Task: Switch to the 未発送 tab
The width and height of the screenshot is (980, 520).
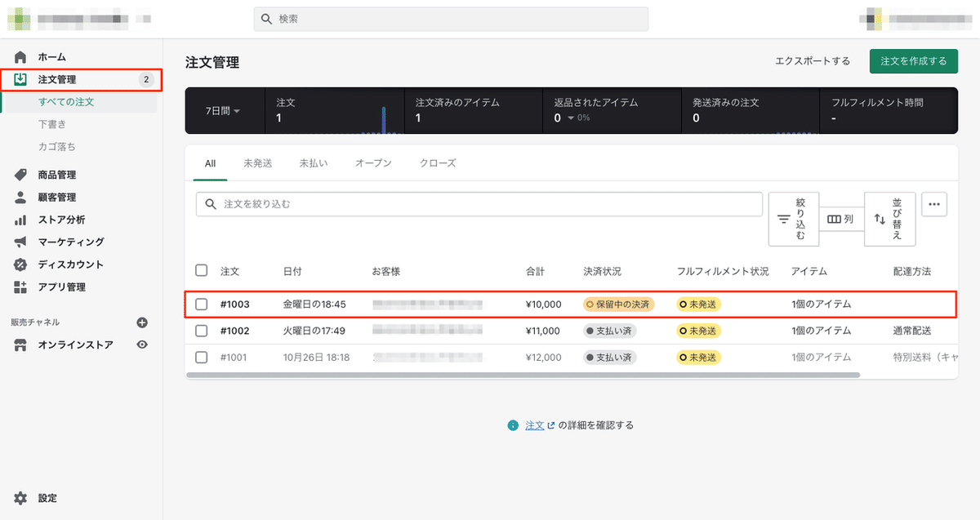Action: click(257, 163)
